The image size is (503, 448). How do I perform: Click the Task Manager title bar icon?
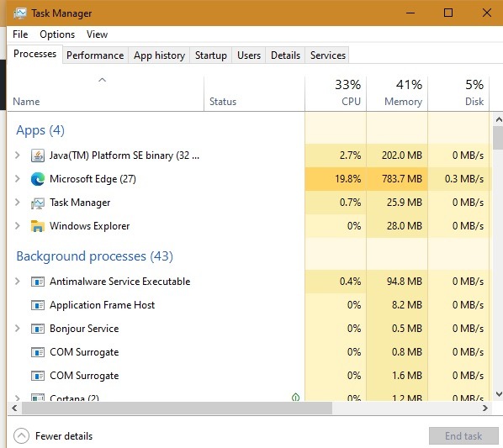20,13
